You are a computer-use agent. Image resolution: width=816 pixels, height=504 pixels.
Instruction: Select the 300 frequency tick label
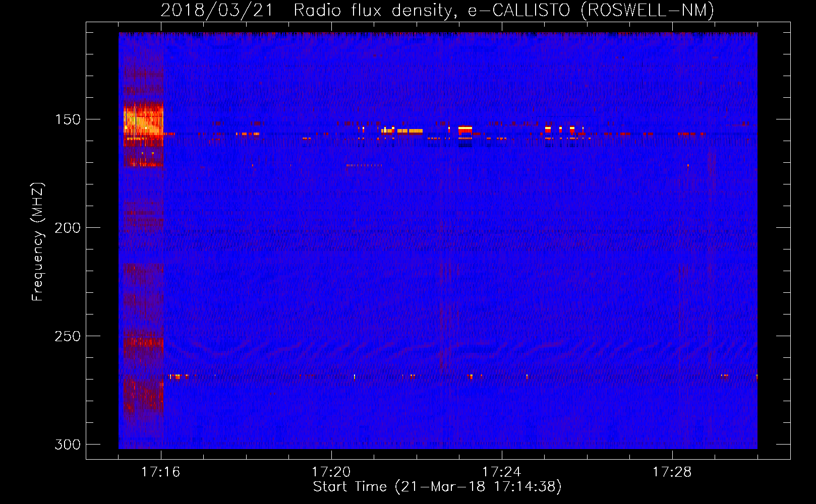[x=68, y=445]
